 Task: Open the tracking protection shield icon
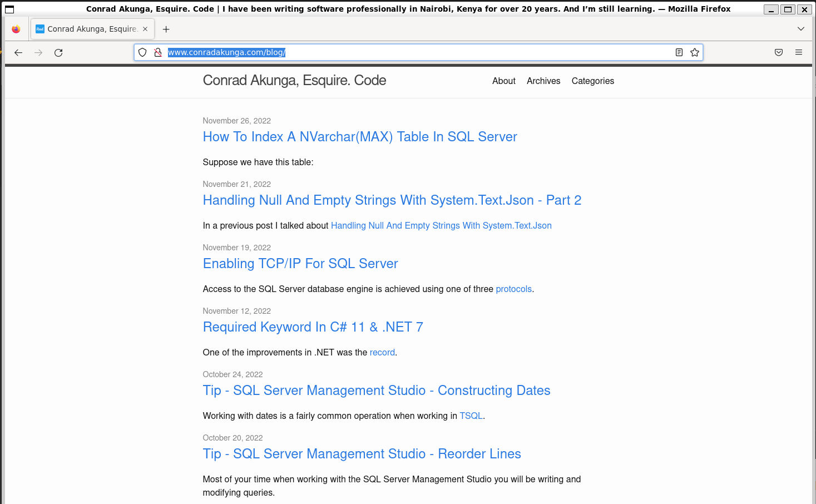tap(142, 52)
